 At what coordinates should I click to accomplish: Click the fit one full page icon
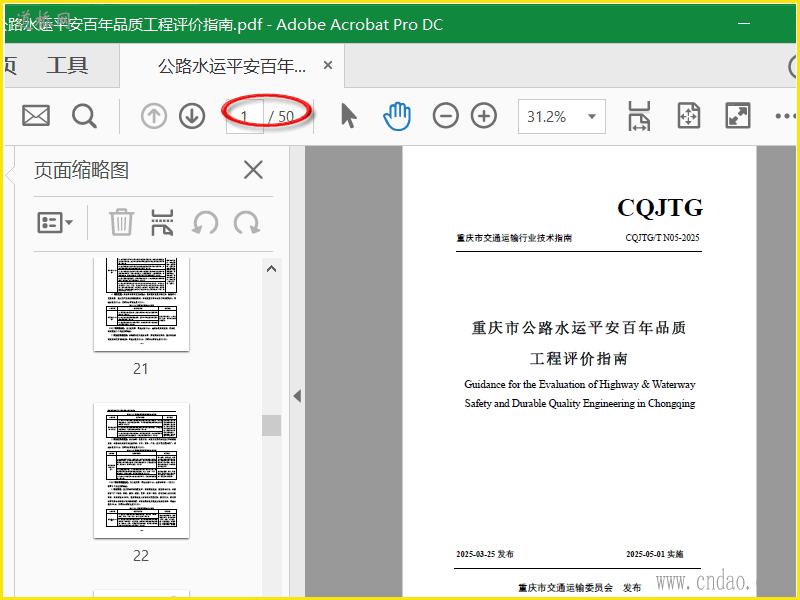689,116
